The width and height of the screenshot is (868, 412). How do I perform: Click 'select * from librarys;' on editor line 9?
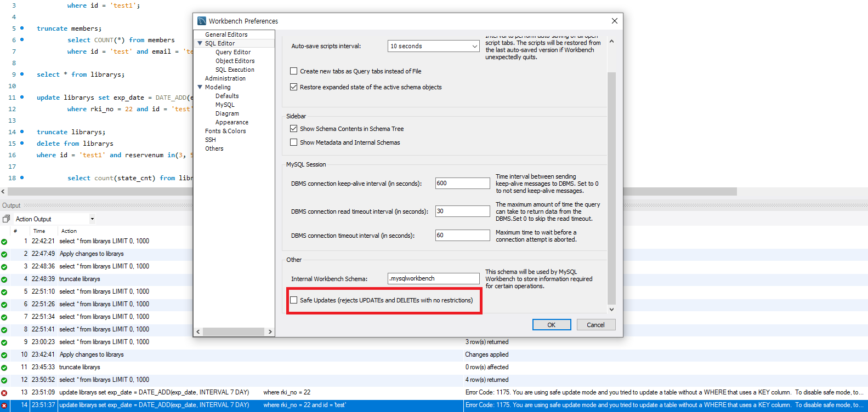[x=81, y=75]
